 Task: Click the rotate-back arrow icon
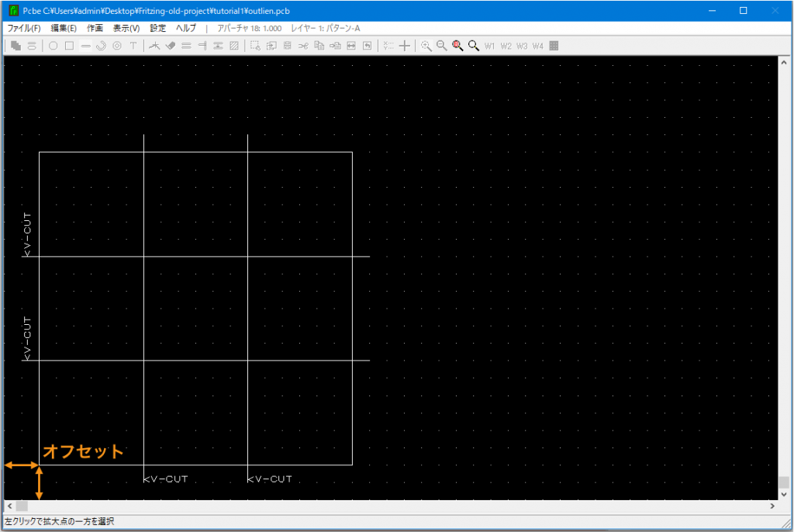point(367,46)
